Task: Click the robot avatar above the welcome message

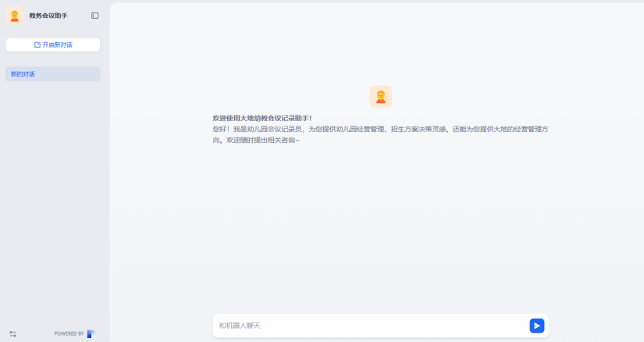Action: (x=380, y=96)
